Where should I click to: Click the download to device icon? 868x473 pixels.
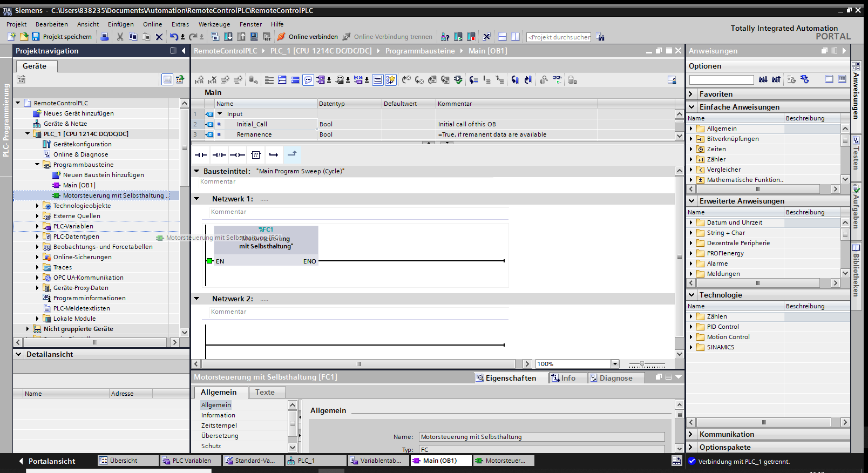[228, 37]
